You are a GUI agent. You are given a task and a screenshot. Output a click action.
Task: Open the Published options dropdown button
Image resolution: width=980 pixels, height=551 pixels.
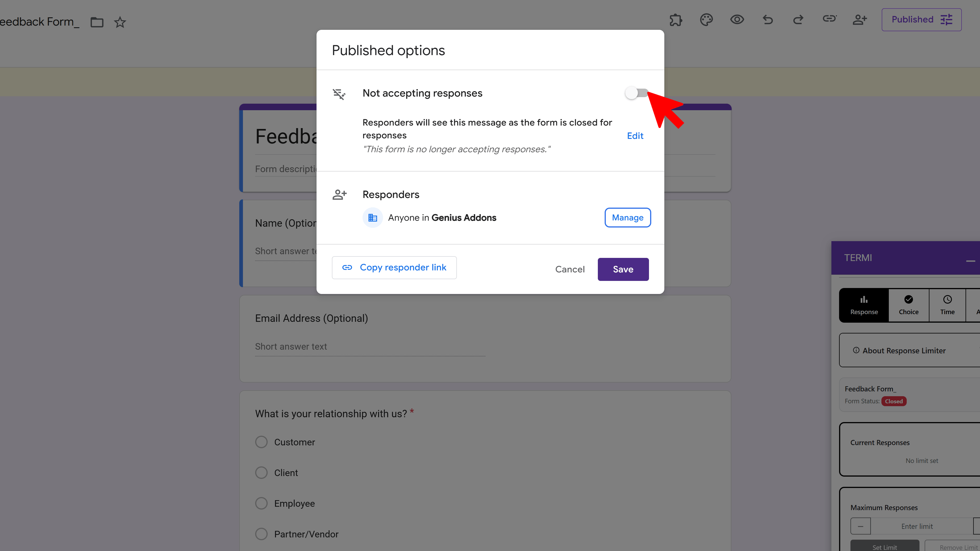[921, 20]
